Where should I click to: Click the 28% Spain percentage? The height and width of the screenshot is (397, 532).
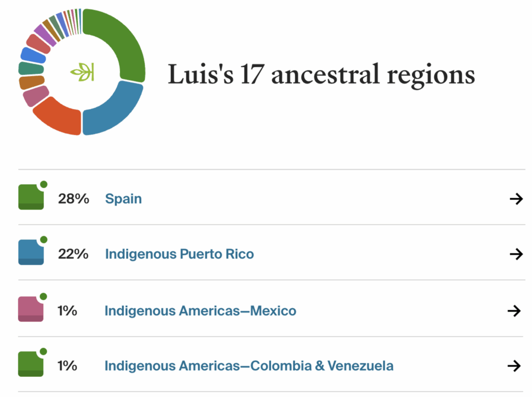pyautogui.click(x=73, y=199)
